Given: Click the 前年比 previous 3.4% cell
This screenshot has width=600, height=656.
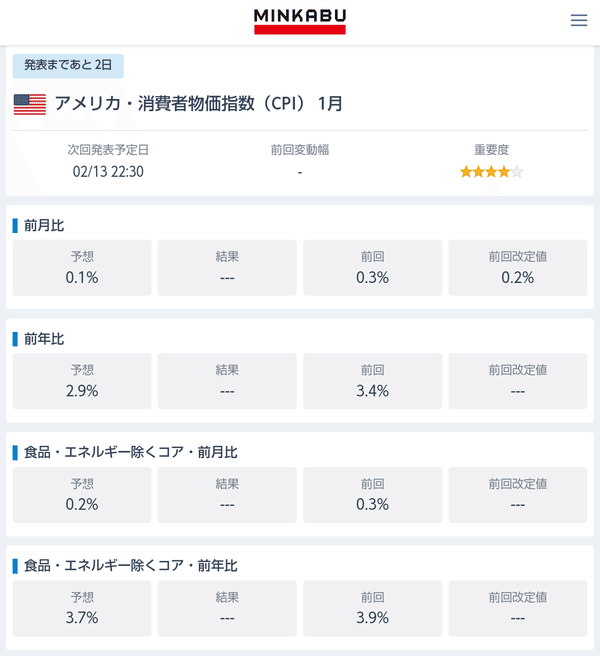Looking at the screenshot, I should 372,381.
